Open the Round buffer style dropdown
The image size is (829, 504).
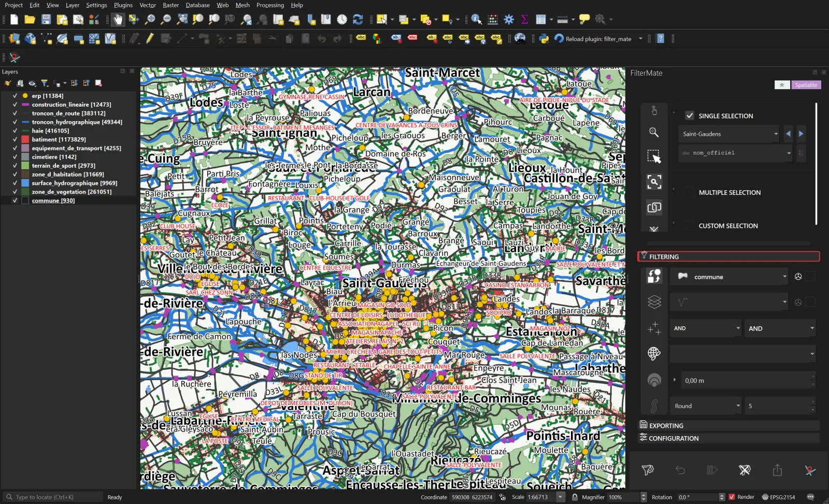coord(706,406)
